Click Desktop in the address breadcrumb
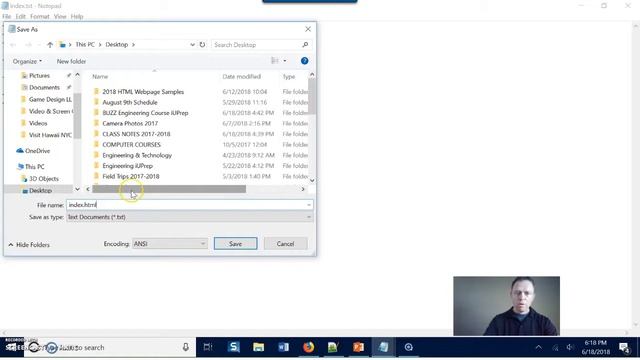Screen dimensions: 640x360 coord(117,44)
